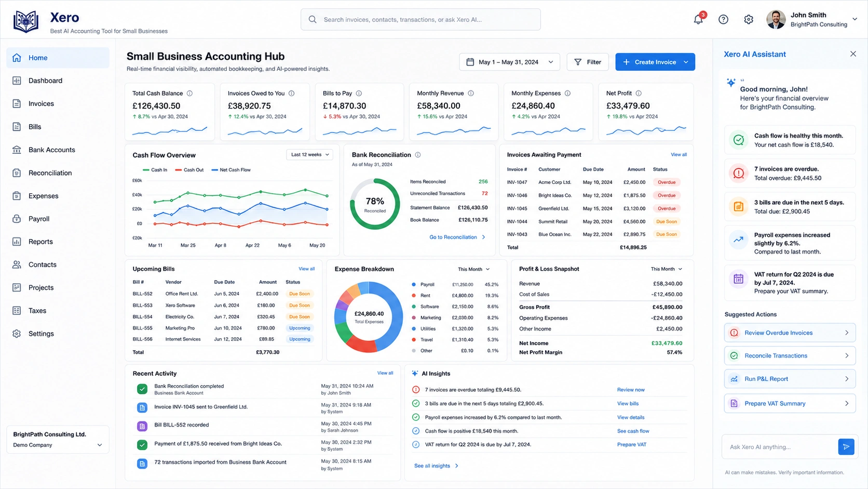Image resolution: width=868 pixels, height=489 pixels.
Task: Click Review now link in AI Insights
Action: tap(631, 390)
